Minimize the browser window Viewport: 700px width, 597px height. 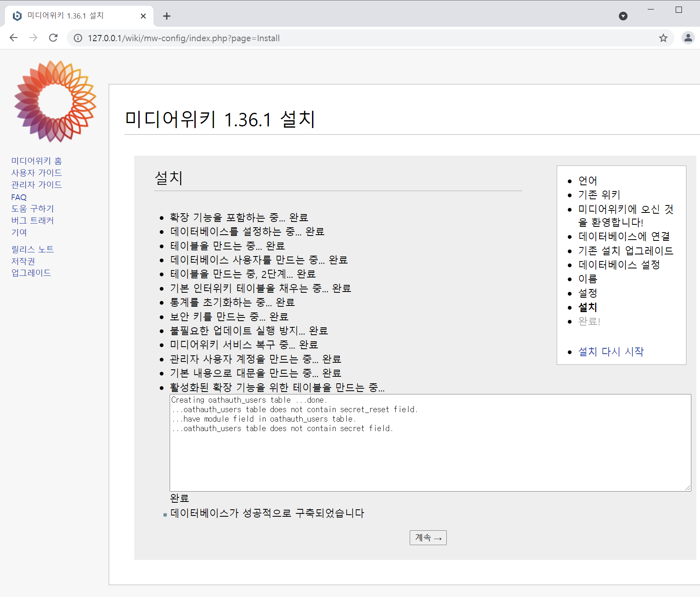651,9
